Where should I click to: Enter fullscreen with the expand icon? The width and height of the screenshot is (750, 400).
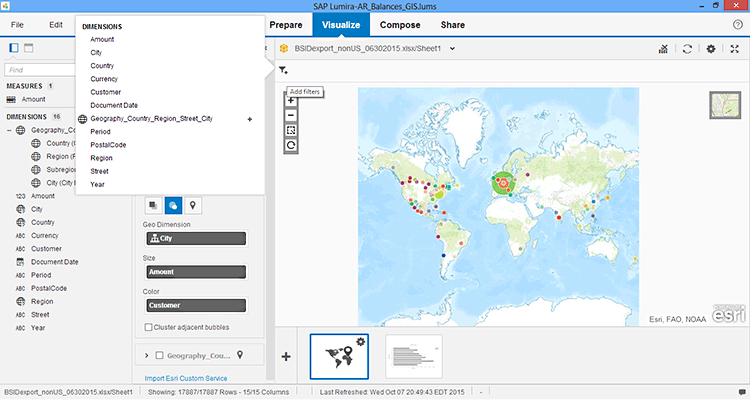[735, 48]
